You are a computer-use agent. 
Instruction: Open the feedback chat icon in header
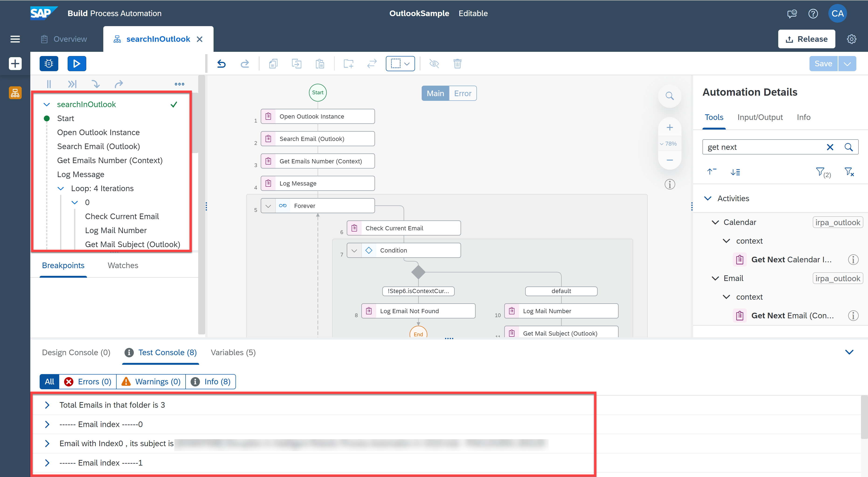(x=792, y=14)
